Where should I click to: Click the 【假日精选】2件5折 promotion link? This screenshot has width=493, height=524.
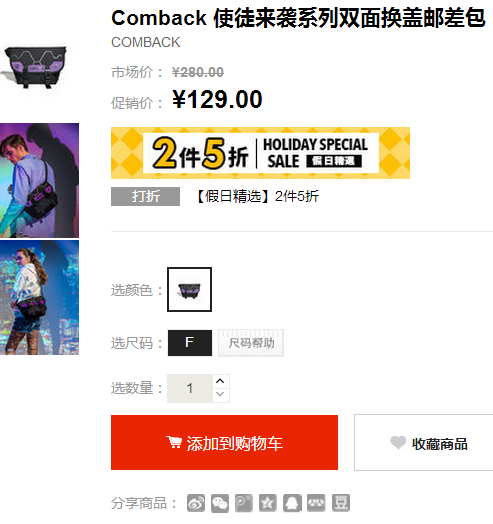point(256,196)
